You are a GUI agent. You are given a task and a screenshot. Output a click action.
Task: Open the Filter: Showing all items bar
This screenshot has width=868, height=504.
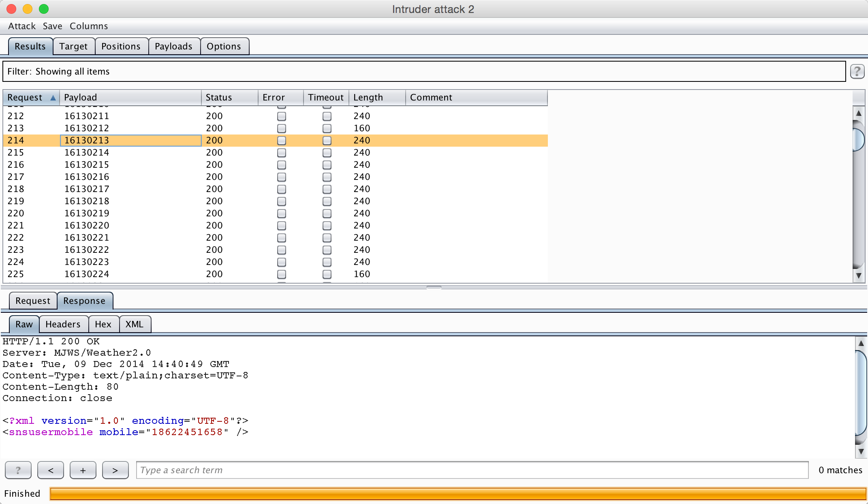[x=424, y=71]
